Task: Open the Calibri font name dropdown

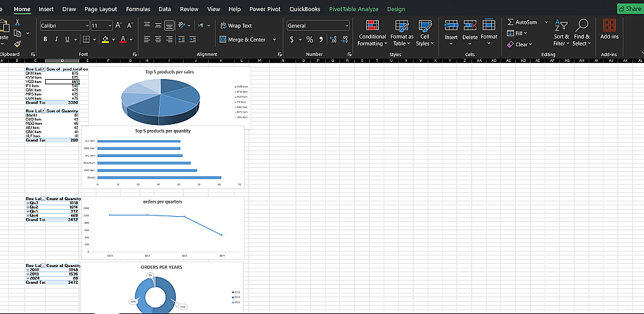Action: pos(86,26)
